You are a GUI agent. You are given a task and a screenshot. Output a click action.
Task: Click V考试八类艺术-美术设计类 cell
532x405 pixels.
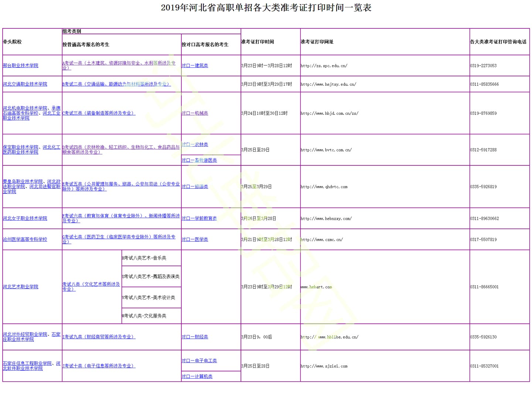(151, 298)
